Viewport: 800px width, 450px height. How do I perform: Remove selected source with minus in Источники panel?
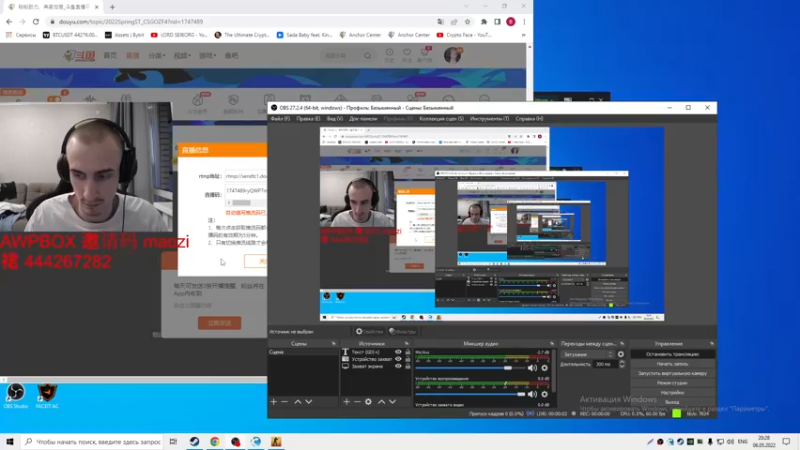pos(357,402)
